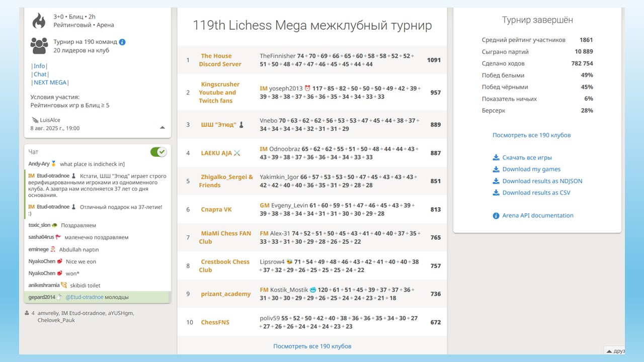Click the pawn icon after ШШ "Этюд"
Viewport: 644px width, 362px height.
click(241, 125)
